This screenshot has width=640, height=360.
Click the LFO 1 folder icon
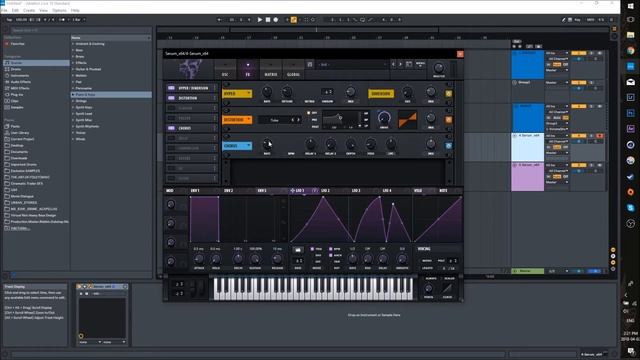298,250
